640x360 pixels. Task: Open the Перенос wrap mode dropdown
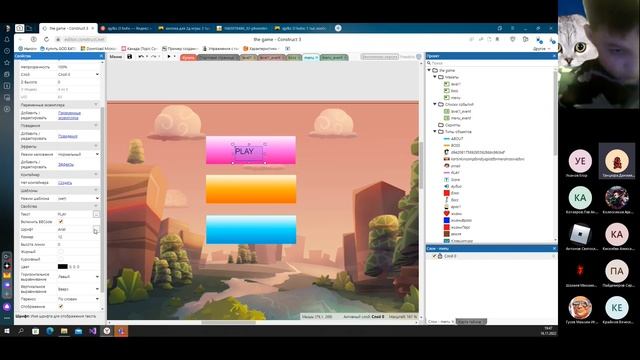point(78,299)
